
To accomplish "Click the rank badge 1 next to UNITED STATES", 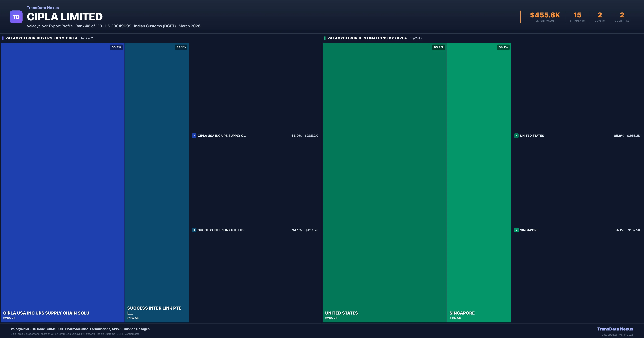I will tap(517, 135).
